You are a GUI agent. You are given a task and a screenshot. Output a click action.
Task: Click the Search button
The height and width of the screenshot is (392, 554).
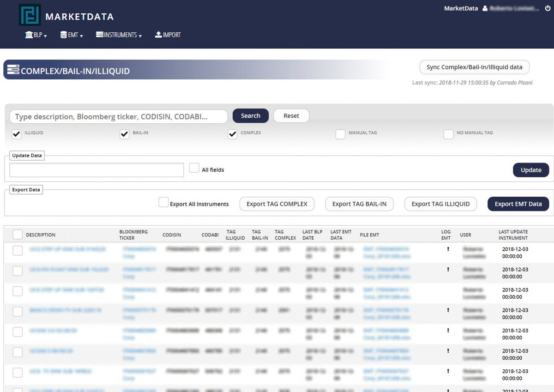click(x=251, y=116)
